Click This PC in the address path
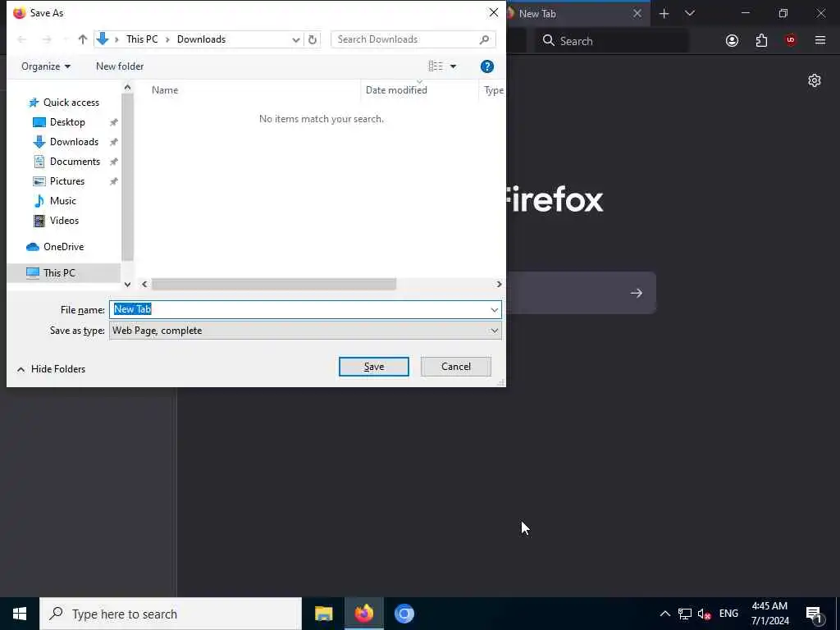 142,39
